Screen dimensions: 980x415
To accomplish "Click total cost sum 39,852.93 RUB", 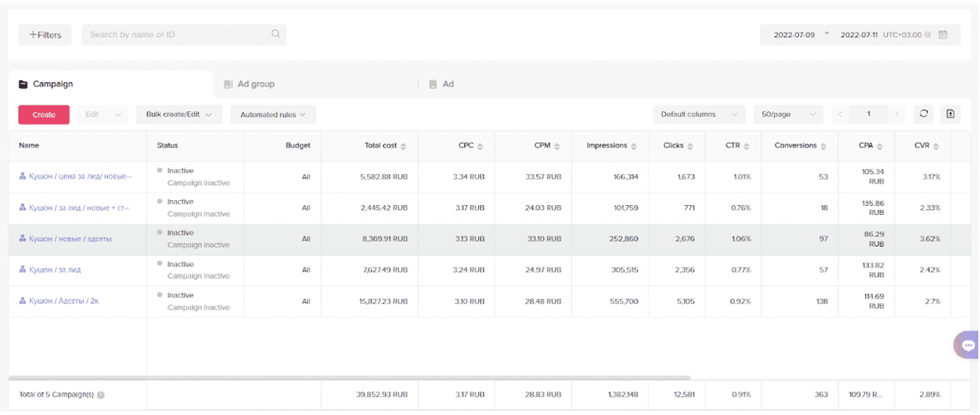I will (x=380, y=395).
